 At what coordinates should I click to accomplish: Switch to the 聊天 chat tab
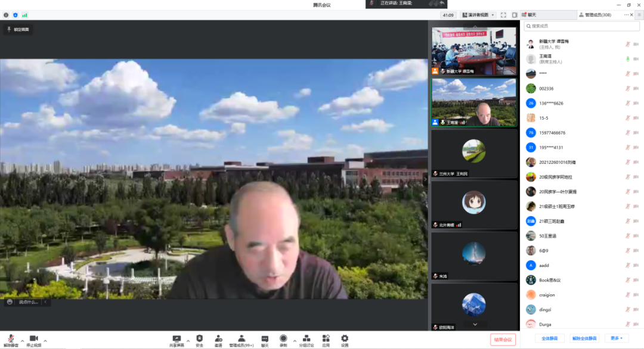pyautogui.click(x=528, y=15)
